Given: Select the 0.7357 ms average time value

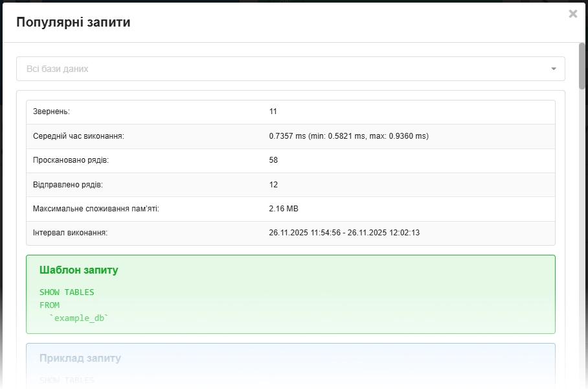Looking at the screenshot, I should pyautogui.click(x=349, y=136).
